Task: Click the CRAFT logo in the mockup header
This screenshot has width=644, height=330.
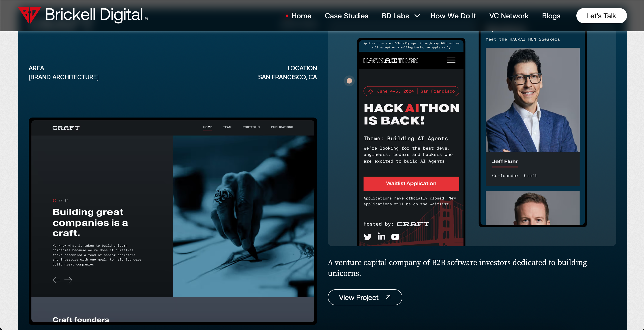Action: tap(66, 128)
